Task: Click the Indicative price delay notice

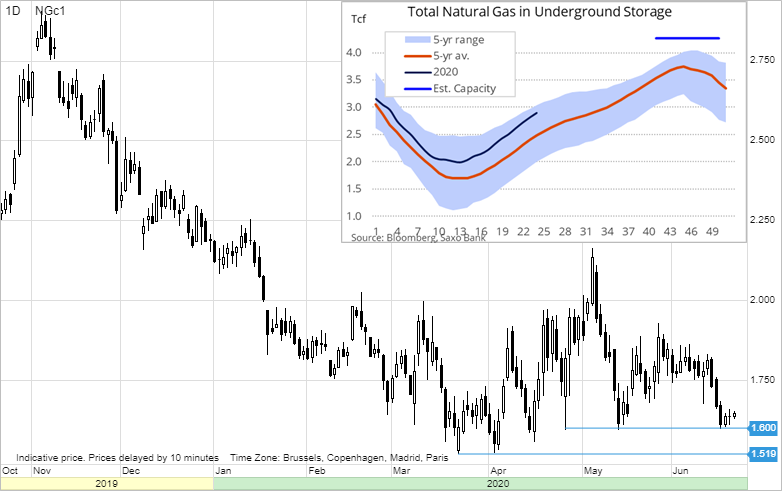Action: (117, 457)
